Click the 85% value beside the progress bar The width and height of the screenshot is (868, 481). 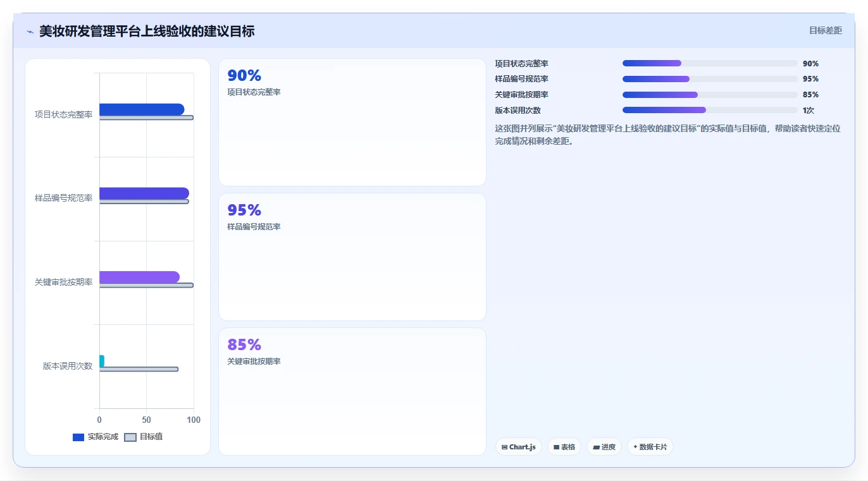point(810,95)
